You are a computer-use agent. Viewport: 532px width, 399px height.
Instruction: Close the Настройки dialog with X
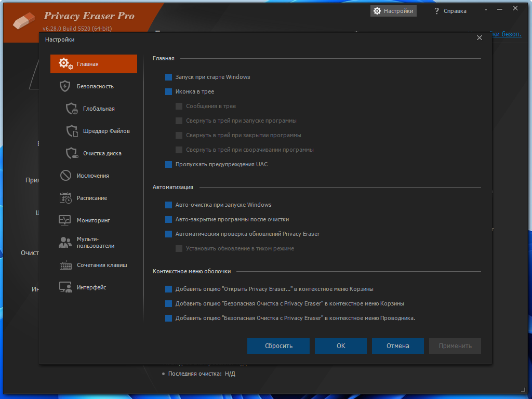480,37
